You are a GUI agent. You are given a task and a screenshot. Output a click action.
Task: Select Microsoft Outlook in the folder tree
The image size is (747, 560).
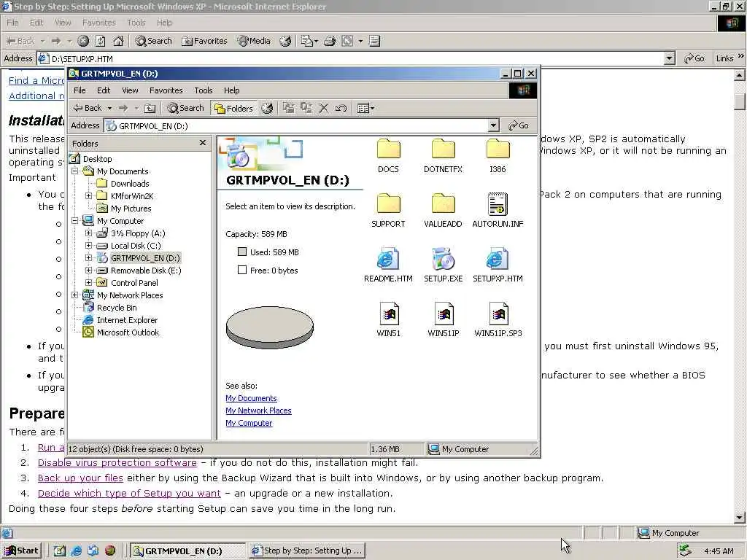click(x=128, y=332)
